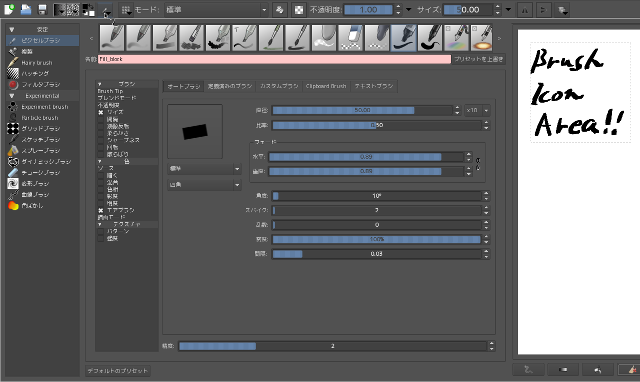Open the ×10 multiplier dropdown
The image size is (640, 382).
pos(478,110)
